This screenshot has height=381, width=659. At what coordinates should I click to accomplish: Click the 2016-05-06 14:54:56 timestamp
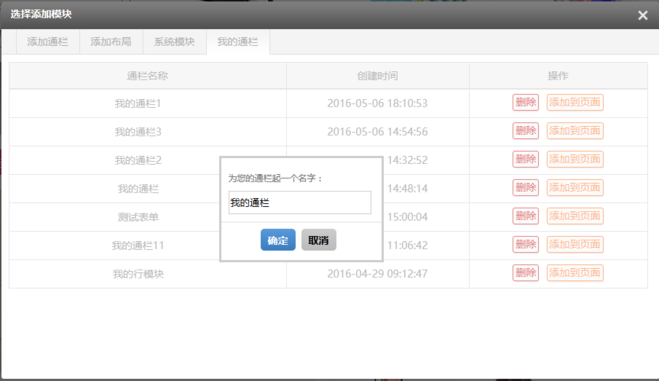tap(377, 132)
